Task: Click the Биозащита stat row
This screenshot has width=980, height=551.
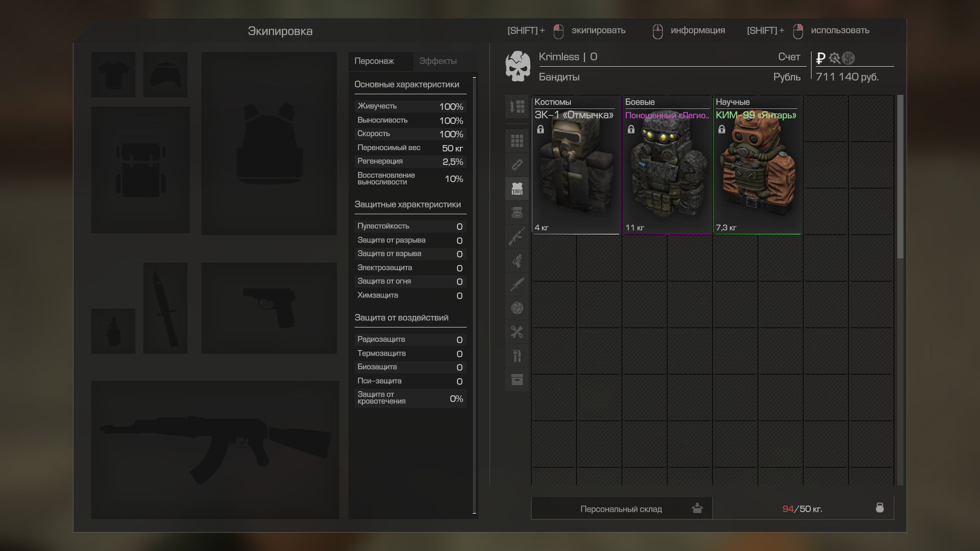Action: click(x=410, y=367)
